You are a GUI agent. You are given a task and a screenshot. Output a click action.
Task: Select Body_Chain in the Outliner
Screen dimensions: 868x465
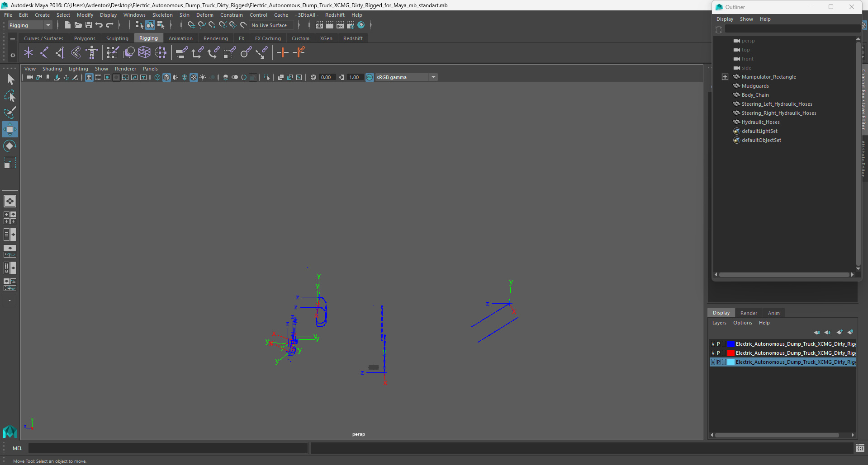point(755,95)
